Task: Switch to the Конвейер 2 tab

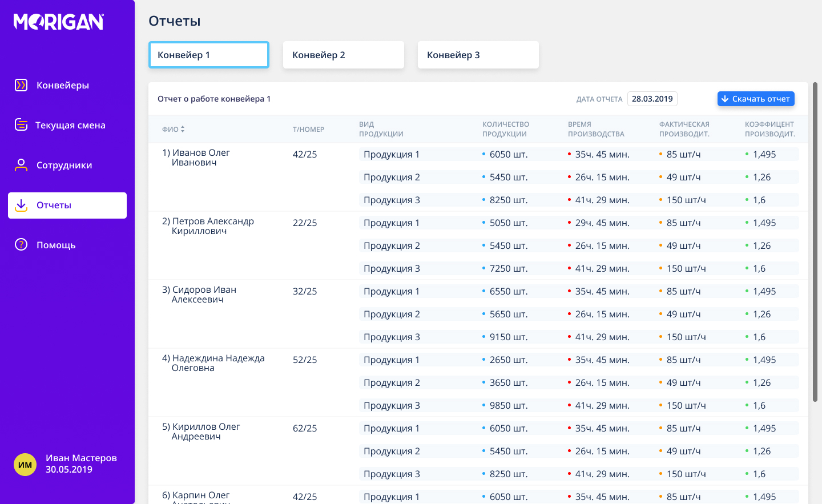Action: (344, 55)
